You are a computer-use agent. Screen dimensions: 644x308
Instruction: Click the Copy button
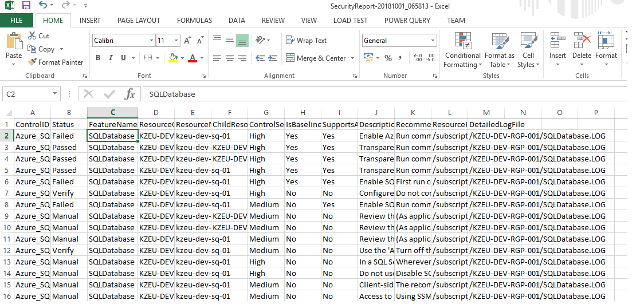tap(41, 49)
